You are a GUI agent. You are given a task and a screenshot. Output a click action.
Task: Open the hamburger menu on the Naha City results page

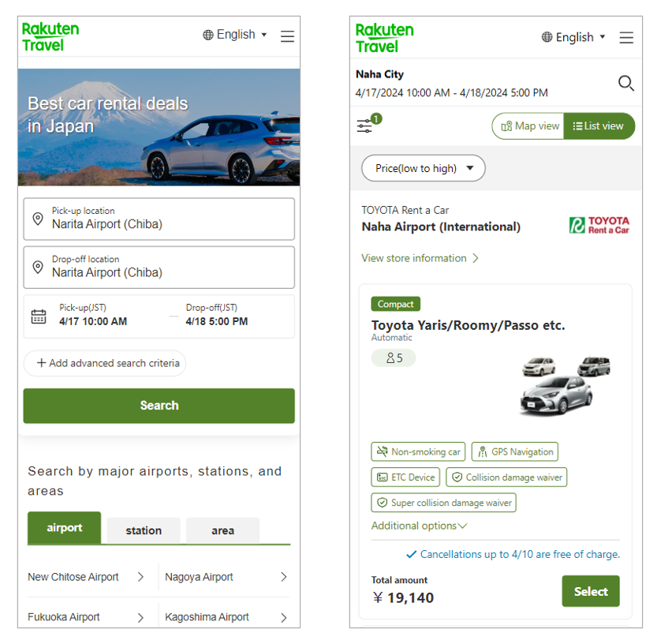click(626, 38)
